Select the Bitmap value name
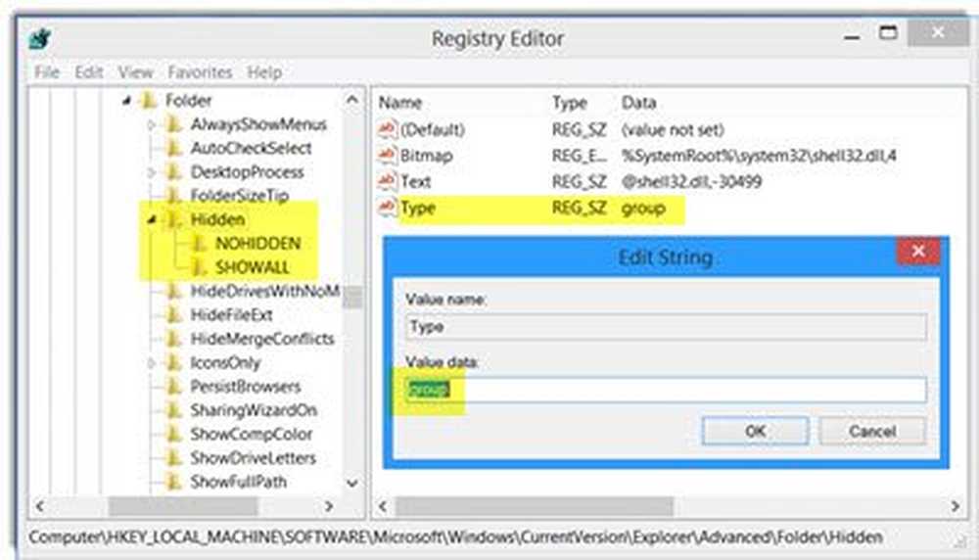Image resolution: width=979 pixels, height=560 pixels. pos(426,156)
